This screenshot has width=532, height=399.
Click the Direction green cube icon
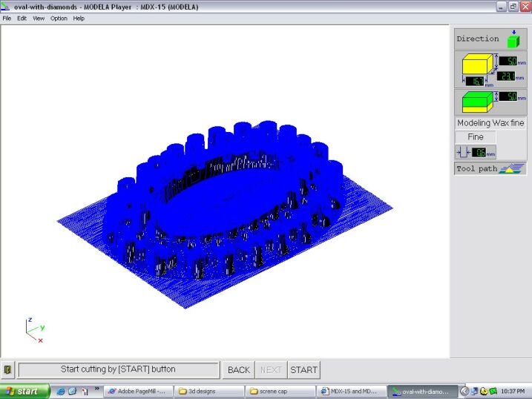pos(513,38)
